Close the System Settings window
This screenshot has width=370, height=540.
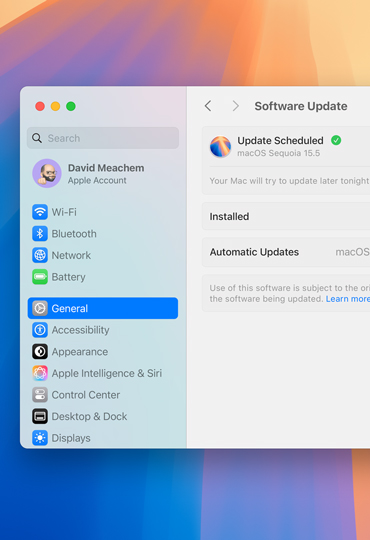pos(40,106)
